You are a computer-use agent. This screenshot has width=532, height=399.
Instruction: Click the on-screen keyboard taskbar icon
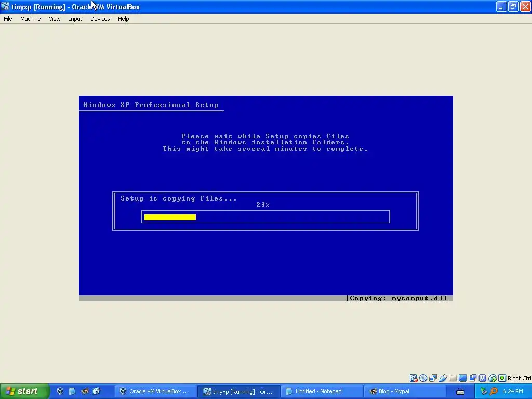460,392
